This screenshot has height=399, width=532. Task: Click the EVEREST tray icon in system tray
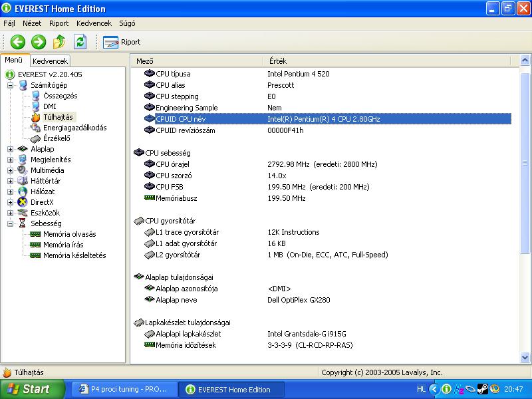pos(446,389)
